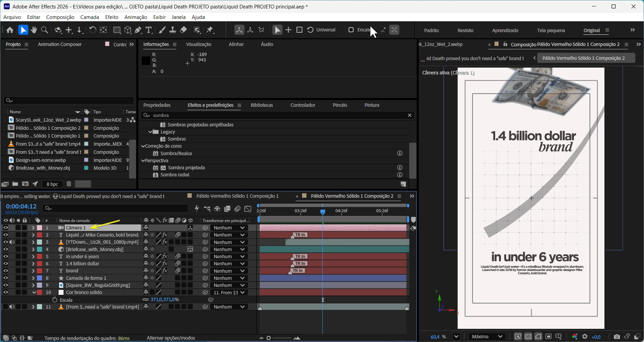Collapse the Legacy effects folder

click(150, 132)
